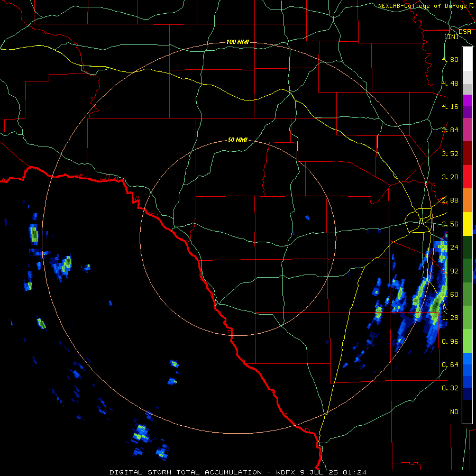Select the 1.28 legend value
The width and height of the screenshot is (476, 476).
point(450,318)
